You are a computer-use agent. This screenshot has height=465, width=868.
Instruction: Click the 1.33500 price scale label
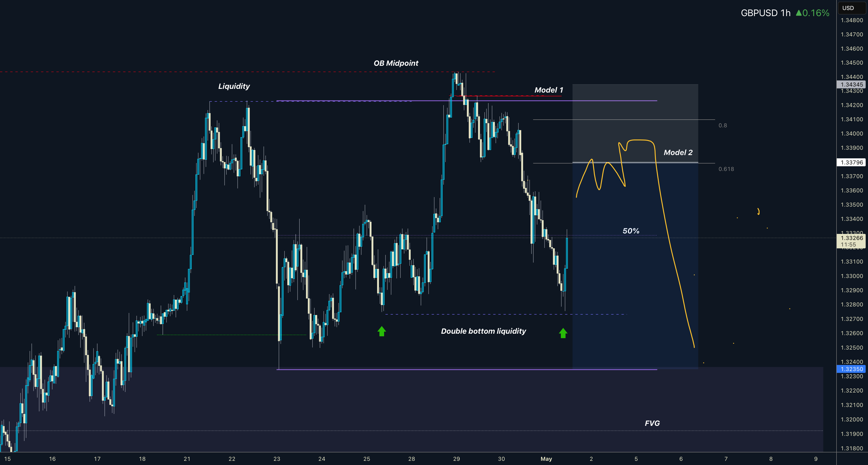click(x=851, y=205)
